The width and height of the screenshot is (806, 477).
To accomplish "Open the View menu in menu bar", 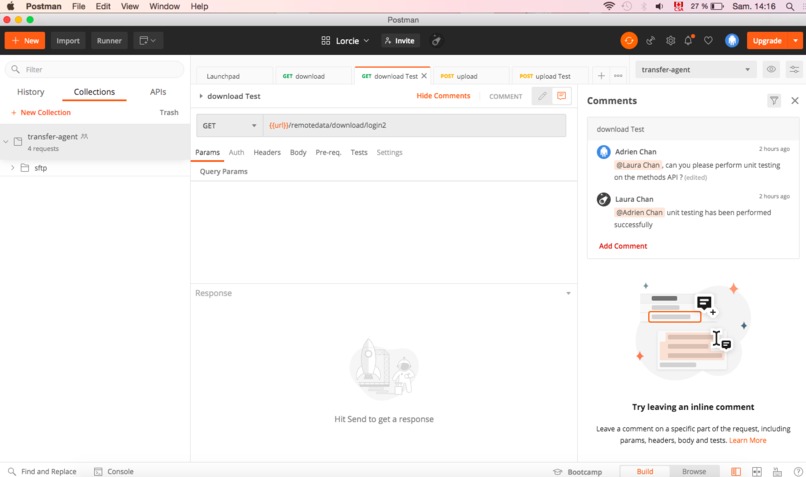I will tap(130, 6).
